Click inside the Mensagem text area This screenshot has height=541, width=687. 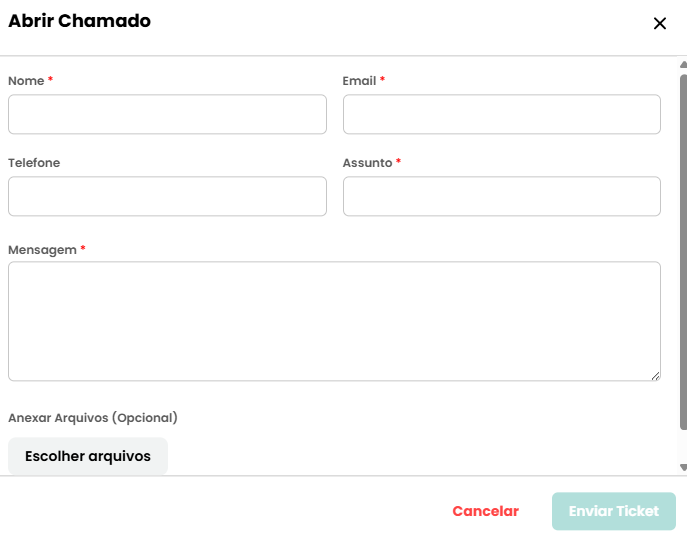(x=334, y=321)
